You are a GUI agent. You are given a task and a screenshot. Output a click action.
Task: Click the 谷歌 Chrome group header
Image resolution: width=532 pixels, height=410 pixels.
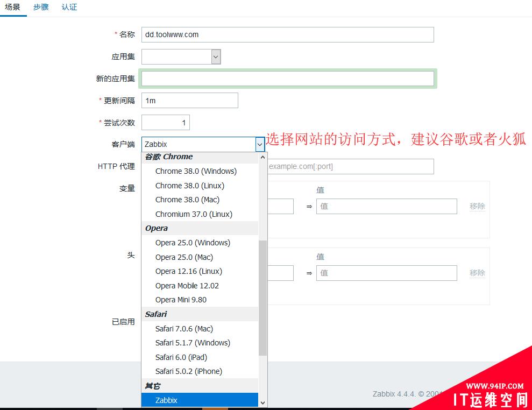200,157
